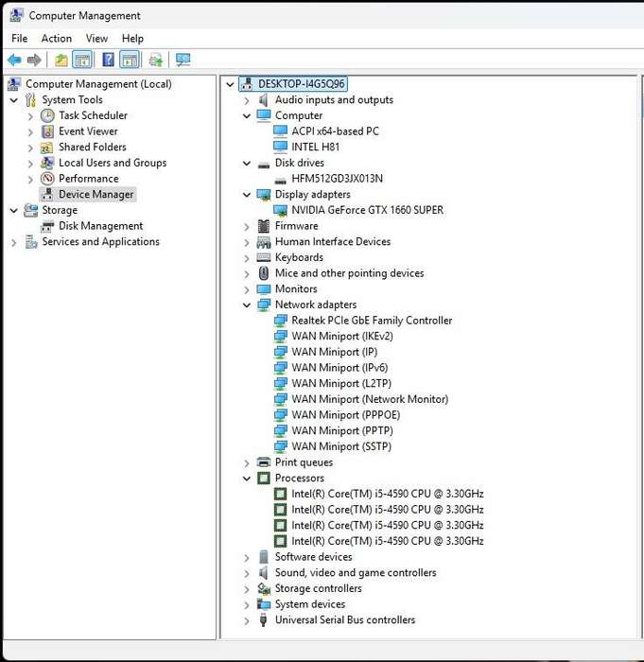Click the Mice and pointing devices icon
This screenshot has width=644, height=662.
pyautogui.click(x=264, y=273)
